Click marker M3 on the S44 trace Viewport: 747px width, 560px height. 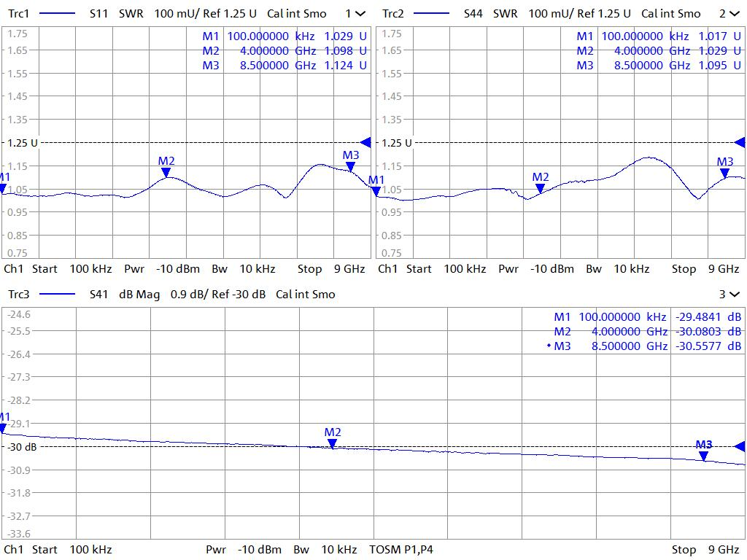click(724, 173)
